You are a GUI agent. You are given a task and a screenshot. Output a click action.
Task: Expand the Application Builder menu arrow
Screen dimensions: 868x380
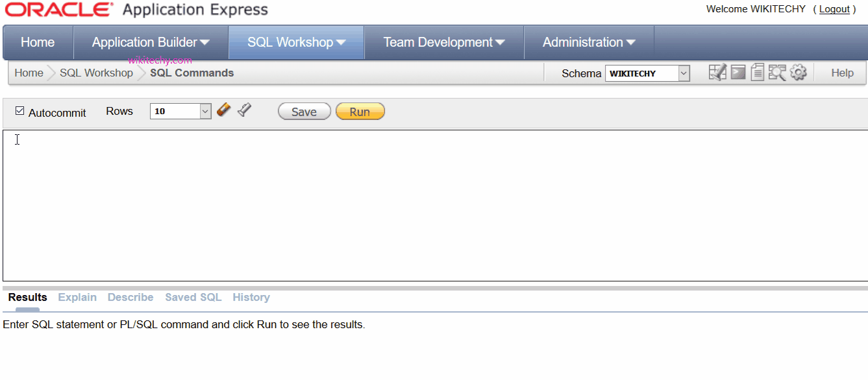205,43
